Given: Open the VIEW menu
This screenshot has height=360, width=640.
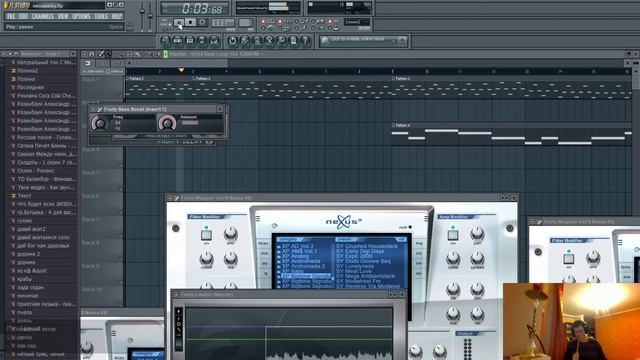Looking at the screenshot, I should pyautogui.click(x=63, y=16).
